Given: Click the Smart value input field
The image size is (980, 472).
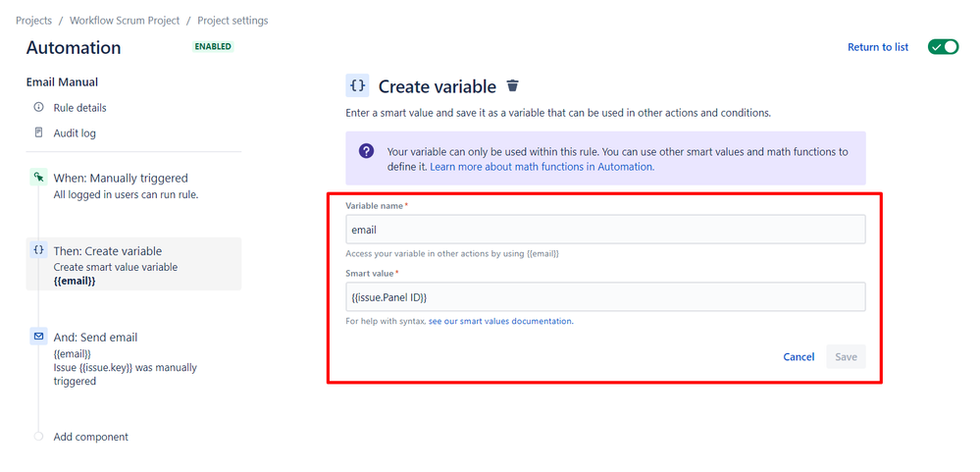Looking at the screenshot, I should point(605,297).
